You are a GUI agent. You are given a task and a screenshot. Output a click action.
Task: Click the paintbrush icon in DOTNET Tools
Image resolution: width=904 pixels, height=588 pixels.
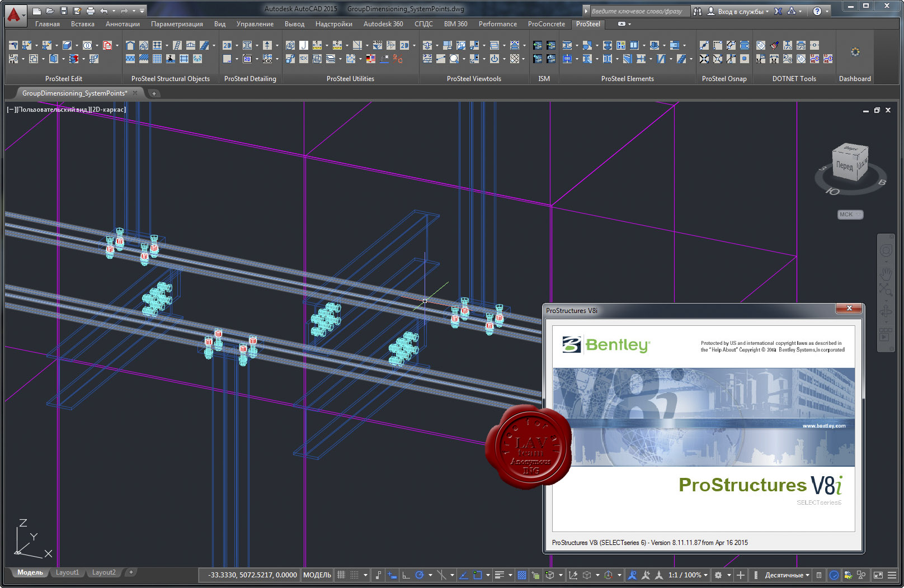pos(774,45)
